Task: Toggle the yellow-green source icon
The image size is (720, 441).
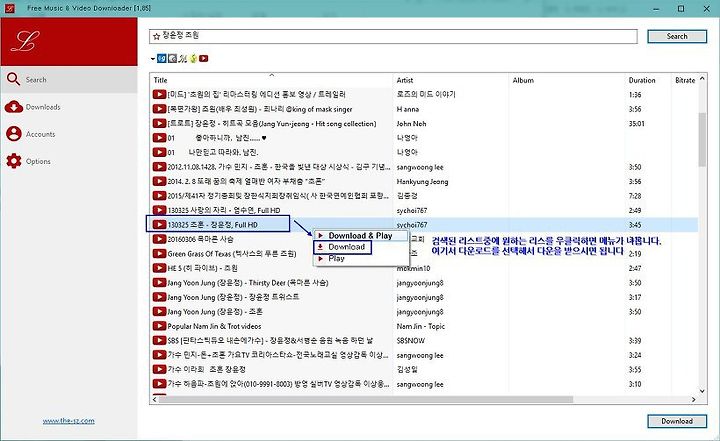Action: [x=193, y=58]
